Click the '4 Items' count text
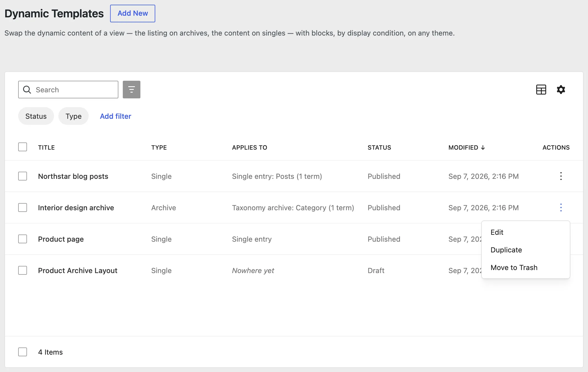Image resolution: width=588 pixels, height=372 pixels. point(50,352)
